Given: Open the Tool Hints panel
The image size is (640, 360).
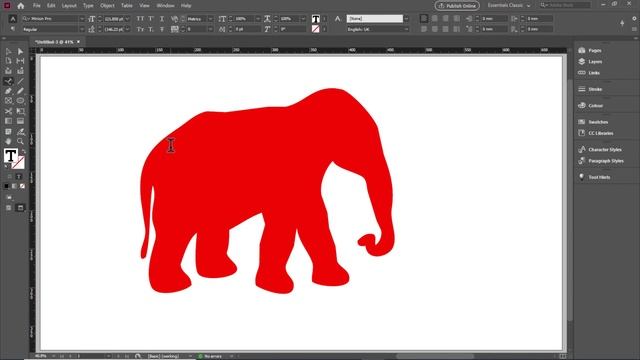Looking at the screenshot, I should click(x=599, y=177).
